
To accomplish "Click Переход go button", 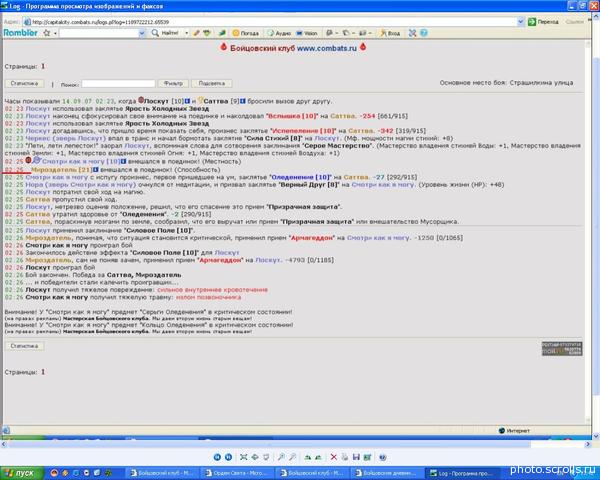I will coord(543,22).
